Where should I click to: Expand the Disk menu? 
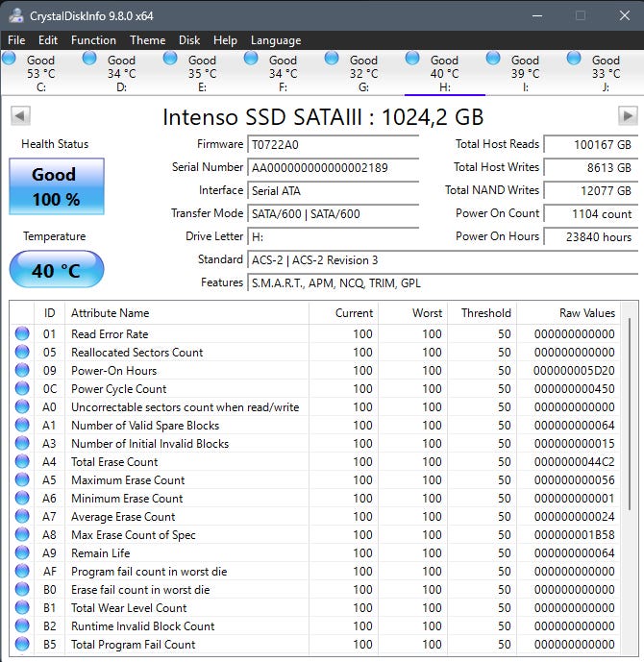(189, 40)
